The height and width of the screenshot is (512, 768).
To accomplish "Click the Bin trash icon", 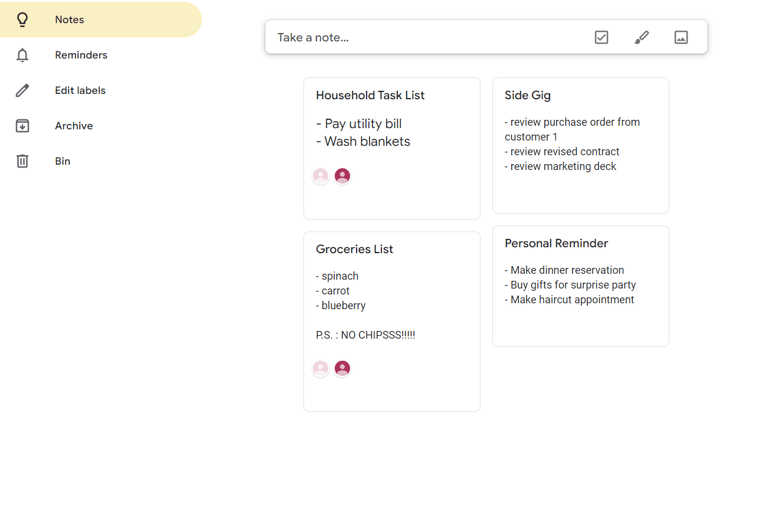I will point(22,161).
